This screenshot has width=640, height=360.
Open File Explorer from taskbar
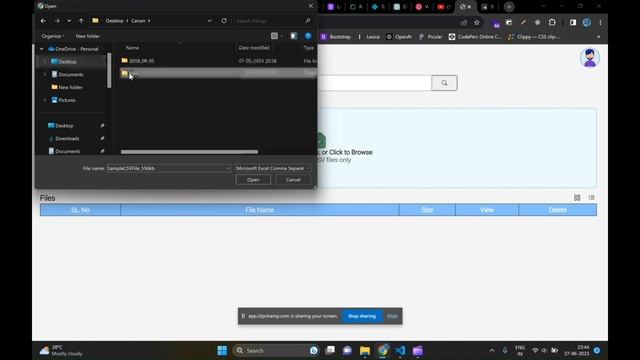click(365, 351)
